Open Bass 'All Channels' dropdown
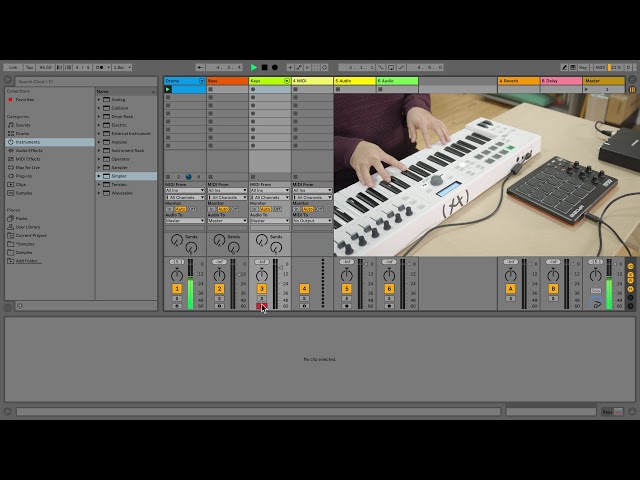 (x=227, y=198)
